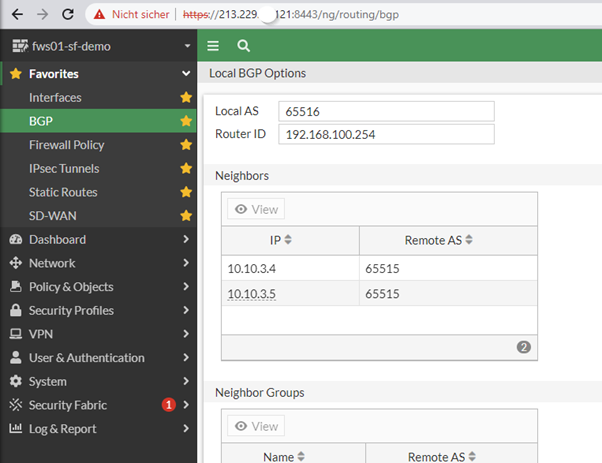Click the User & Authentication person icon
The image size is (602, 463).
pos(16,357)
